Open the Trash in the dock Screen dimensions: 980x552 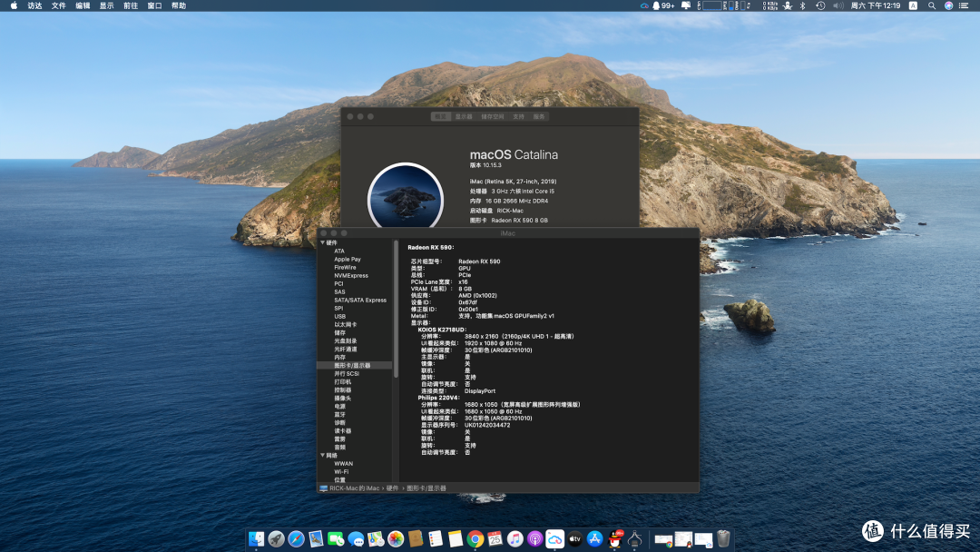pyautogui.click(x=723, y=538)
